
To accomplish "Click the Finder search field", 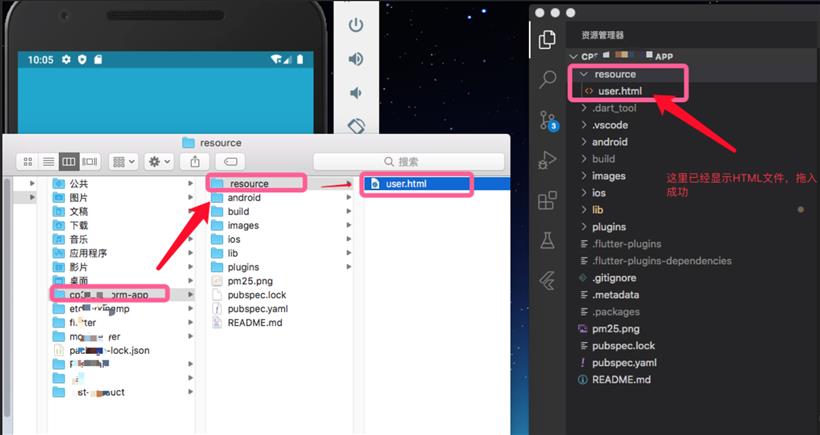I will pyautogui.click(x=408, y=162).
